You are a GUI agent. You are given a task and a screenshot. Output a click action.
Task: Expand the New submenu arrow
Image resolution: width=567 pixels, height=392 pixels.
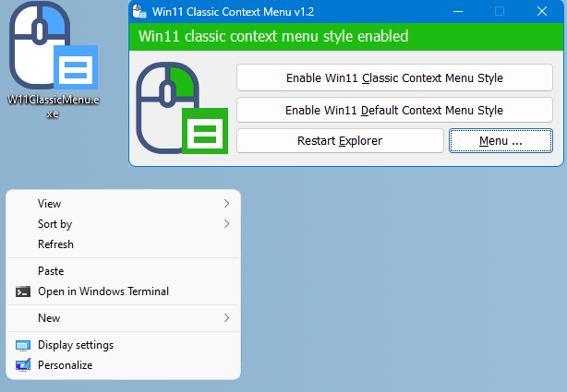coord(227,318)
